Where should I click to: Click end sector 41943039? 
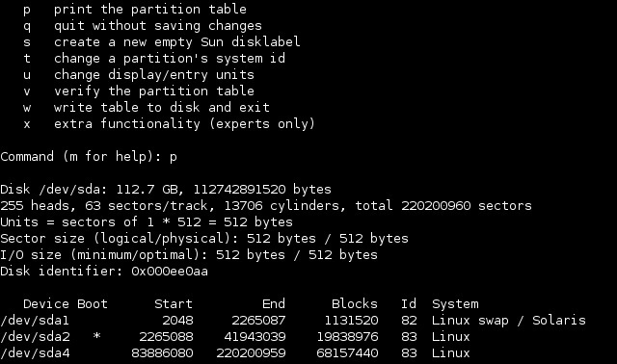coord(255,337)
